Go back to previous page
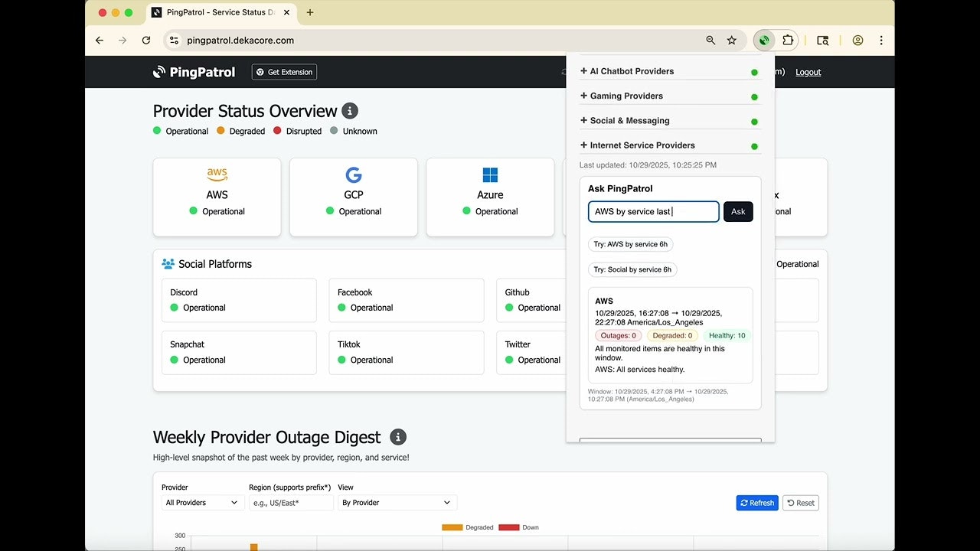The height and width of the screenshot is (551, 980). (100, 41)
